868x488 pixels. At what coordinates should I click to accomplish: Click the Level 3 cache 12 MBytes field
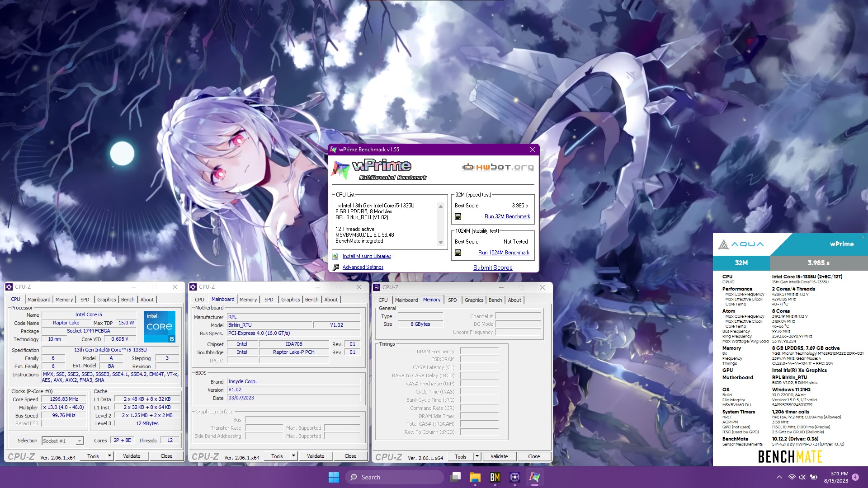[x=147, y=423]
